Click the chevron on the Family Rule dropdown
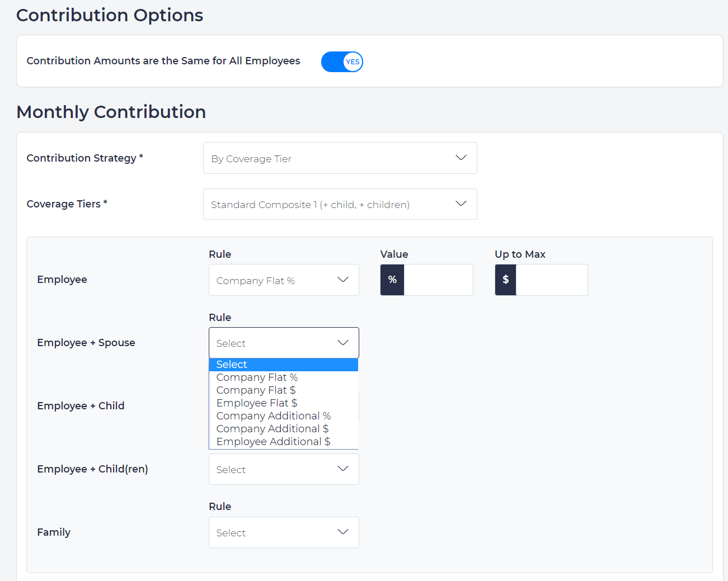 pyautogui.click(x=344, y=532)
